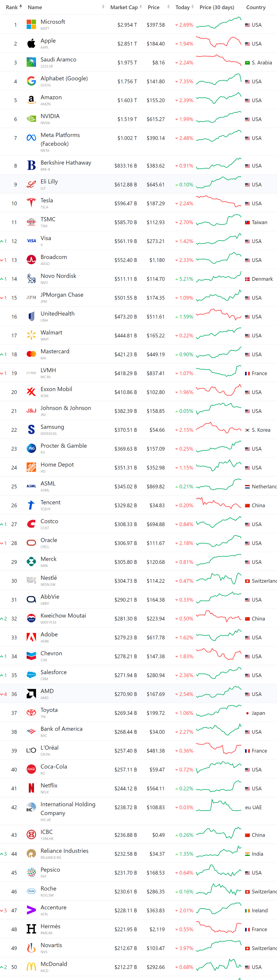Click the NVIDIA logo icon

point(31,119)
